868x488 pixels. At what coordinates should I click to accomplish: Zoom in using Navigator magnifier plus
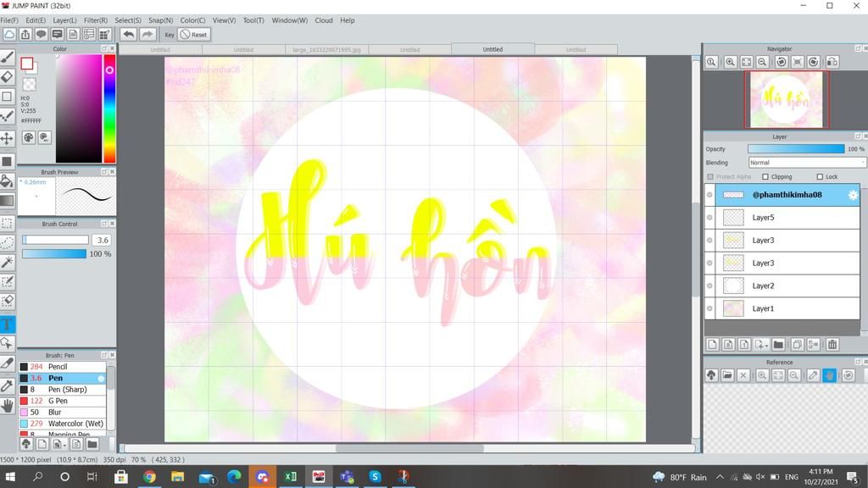tap(730, 62)
